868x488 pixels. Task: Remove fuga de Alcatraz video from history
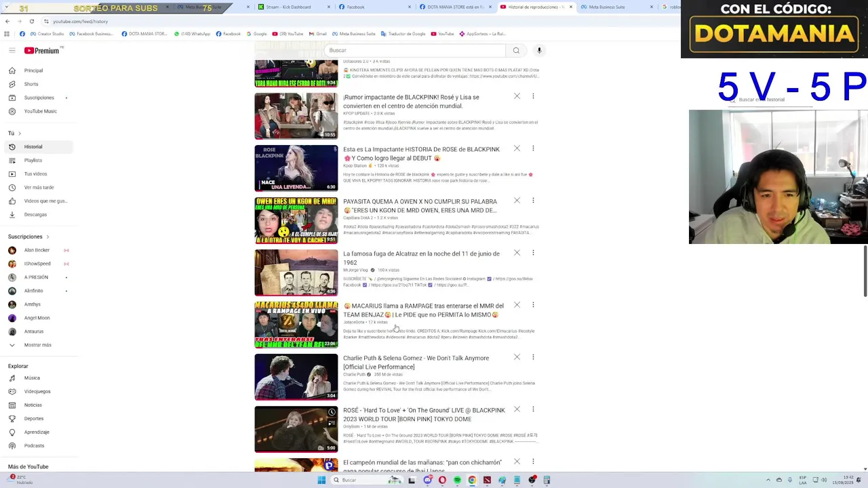pyautogui.click(x=517, y=253)
